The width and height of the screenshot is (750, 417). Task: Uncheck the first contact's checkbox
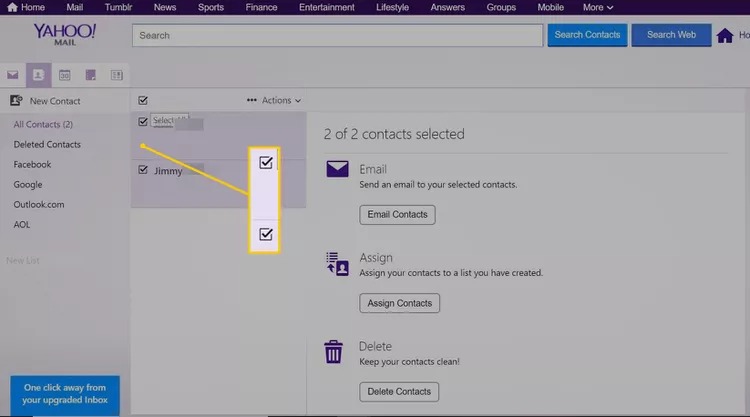(x=143, y=122)
